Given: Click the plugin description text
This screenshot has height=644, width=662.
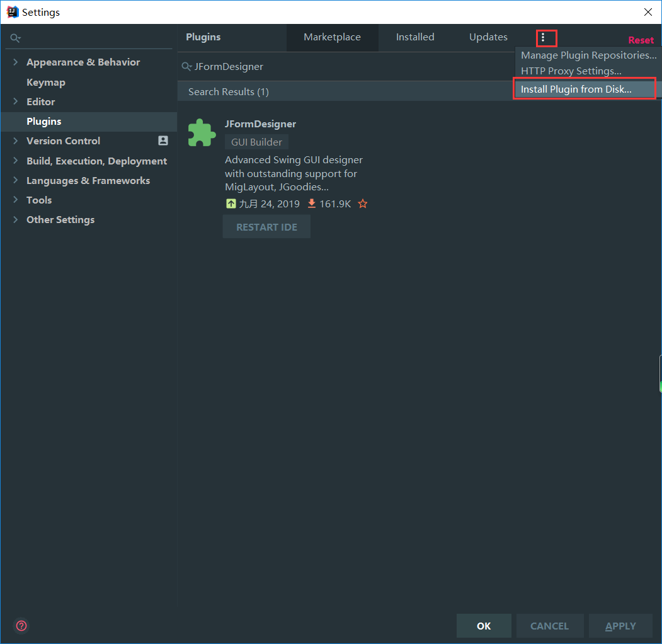Looking at the screenshot, I should tap(294, 173).
